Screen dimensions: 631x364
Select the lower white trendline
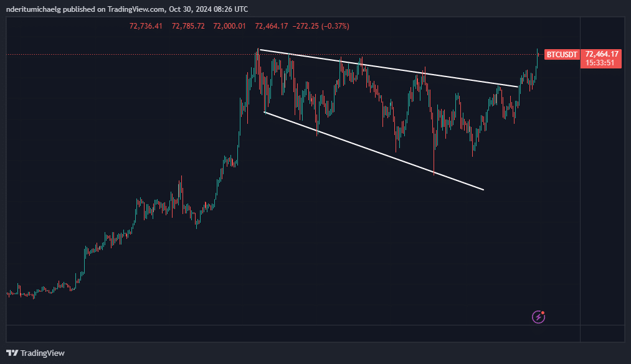coord(374,151)
